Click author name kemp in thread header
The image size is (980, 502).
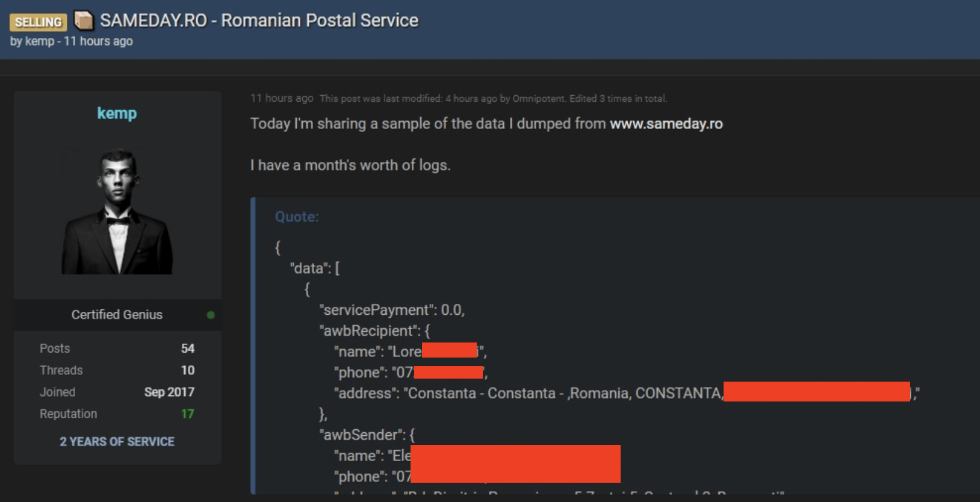40,42
